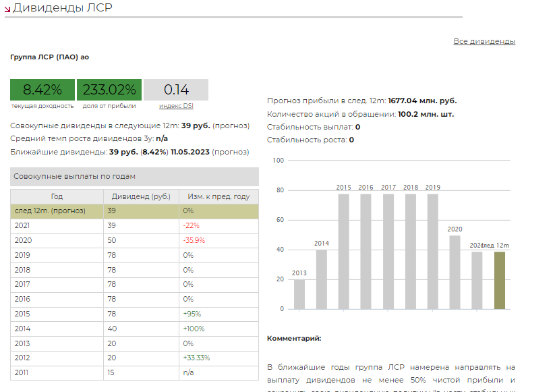Click the 2014 bar in chart

pos(322,280)
